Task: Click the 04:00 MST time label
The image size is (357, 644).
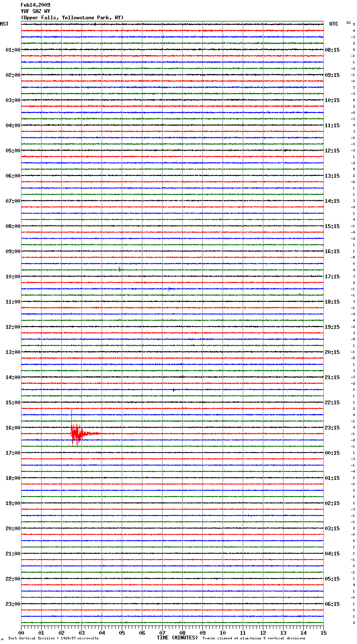Action: (x=13, y=126)
